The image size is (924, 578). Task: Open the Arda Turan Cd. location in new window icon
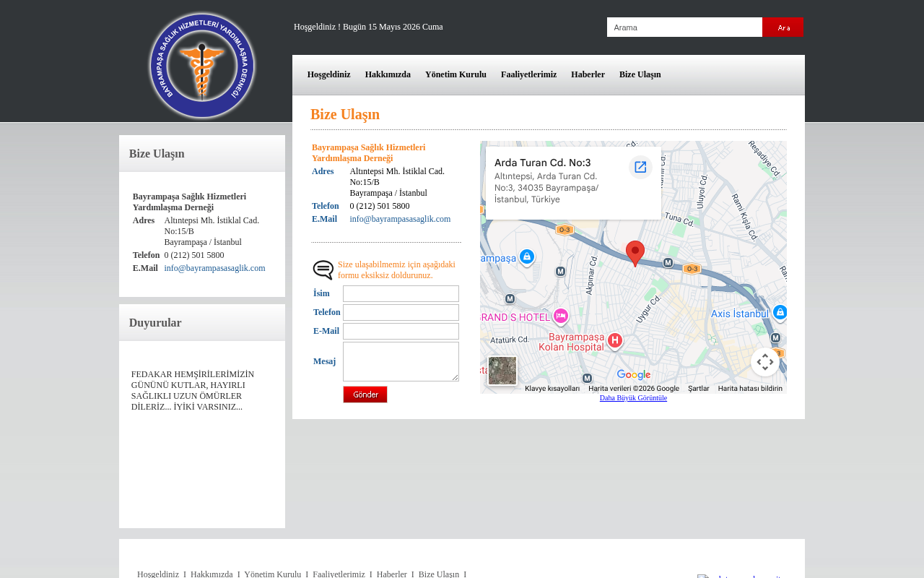click(640, 167)
